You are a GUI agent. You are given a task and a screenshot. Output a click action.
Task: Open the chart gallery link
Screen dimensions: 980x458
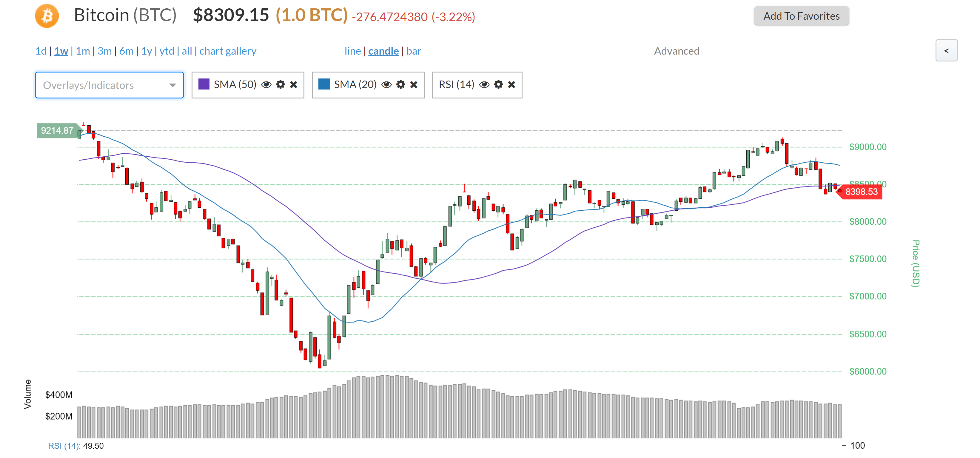[x=228, y=51]
